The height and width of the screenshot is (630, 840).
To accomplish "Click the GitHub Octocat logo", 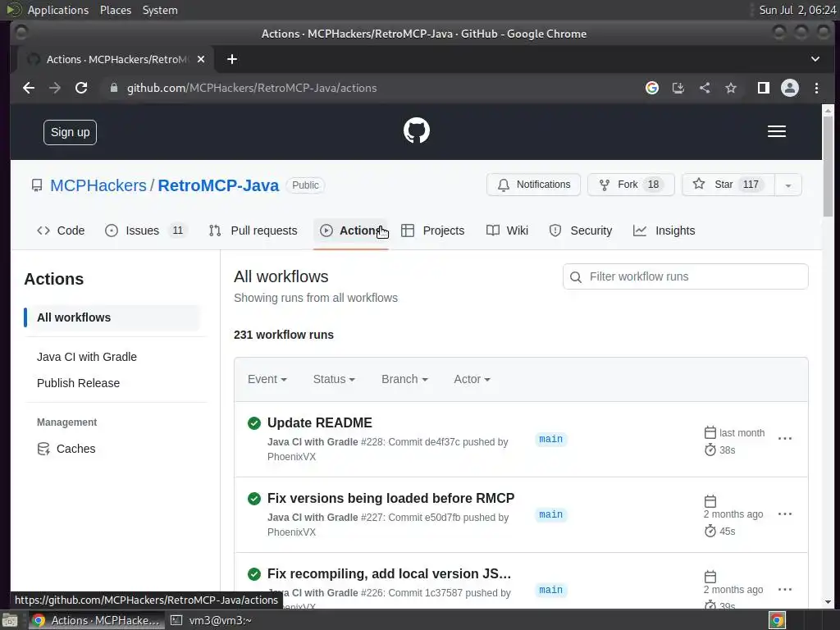I will point(416,130).
